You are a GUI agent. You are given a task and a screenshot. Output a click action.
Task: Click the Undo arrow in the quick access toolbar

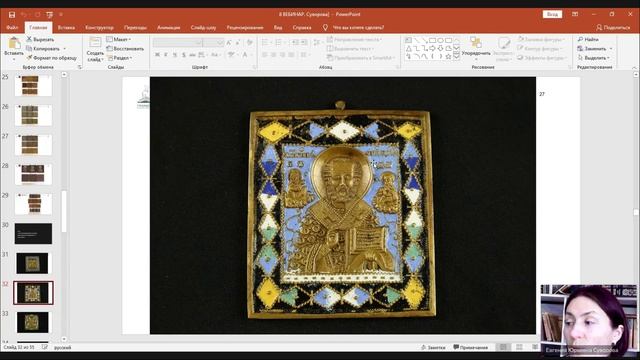point(24,15)
